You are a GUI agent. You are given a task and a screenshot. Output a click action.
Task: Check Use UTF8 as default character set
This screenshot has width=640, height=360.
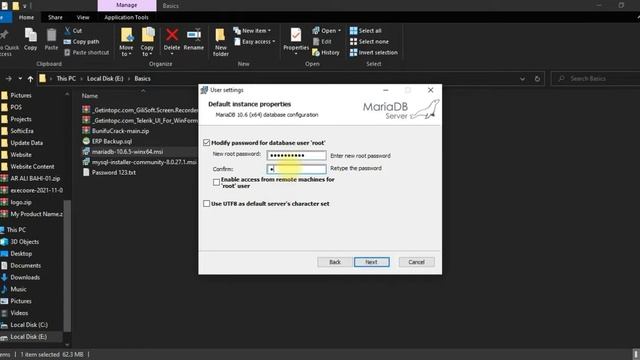coord(207,203)
